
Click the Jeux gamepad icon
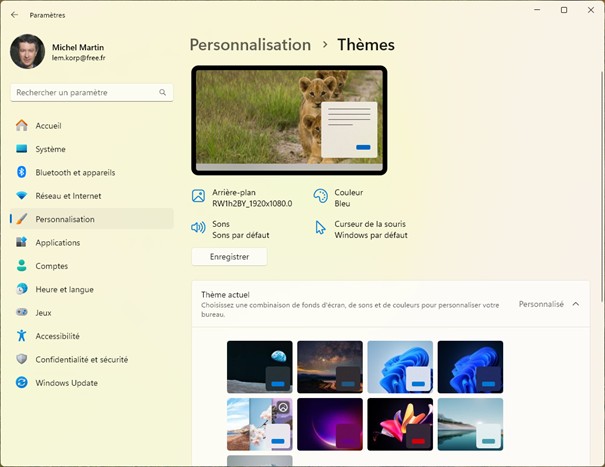click(x=22, y=312)
